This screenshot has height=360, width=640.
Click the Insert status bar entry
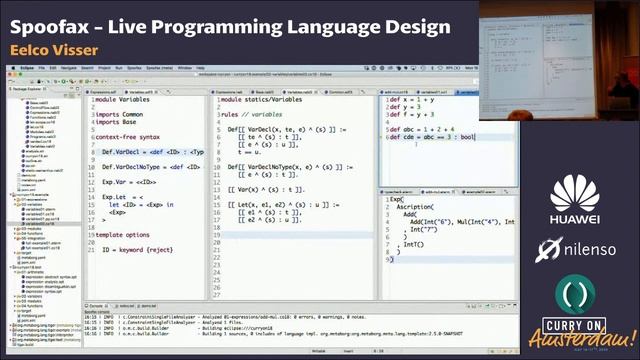(348, 351)
